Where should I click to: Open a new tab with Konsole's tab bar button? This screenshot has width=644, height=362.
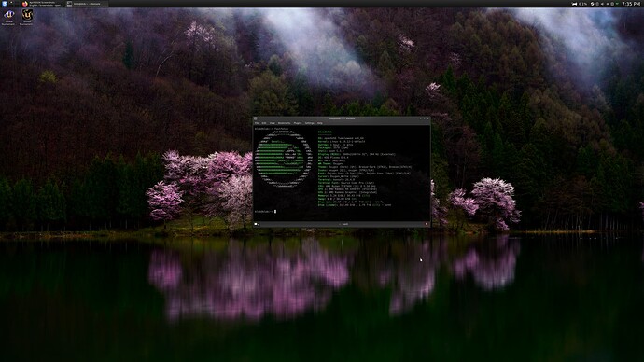[x=257, y=224]
